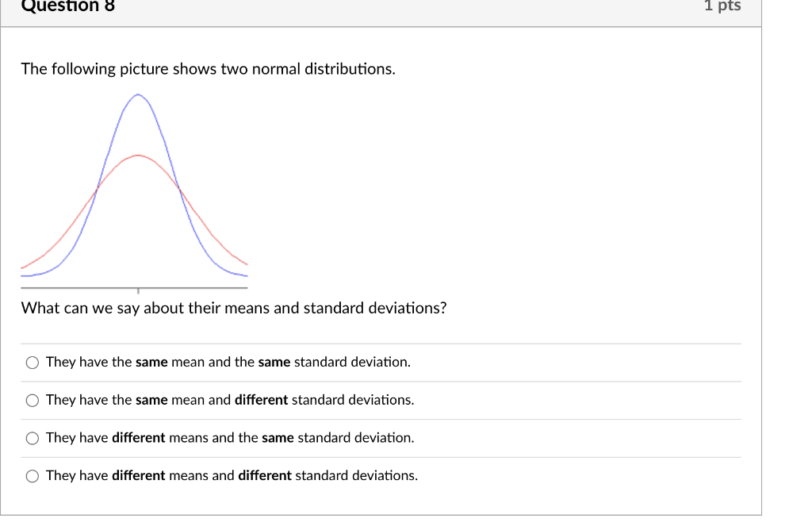Click the "1 pts" label
The height and width of the screenshot is (530, 812).
tap(722, 6)
